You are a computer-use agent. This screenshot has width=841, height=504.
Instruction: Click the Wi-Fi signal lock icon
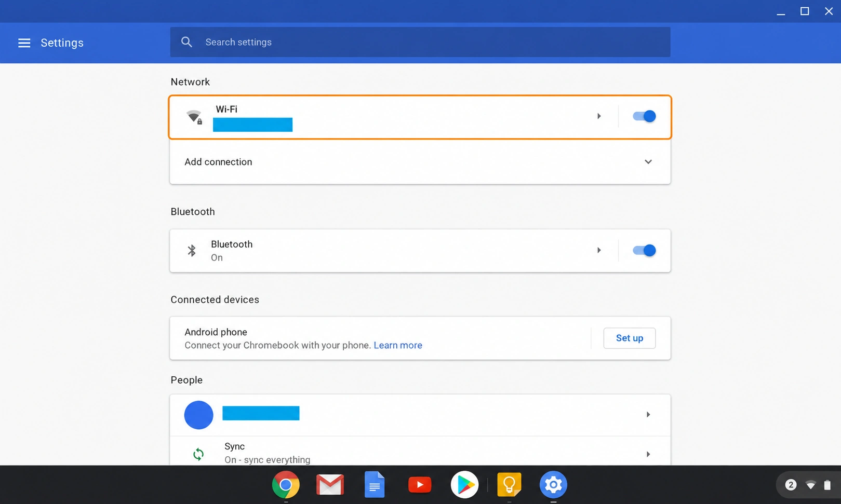point(195,117)
